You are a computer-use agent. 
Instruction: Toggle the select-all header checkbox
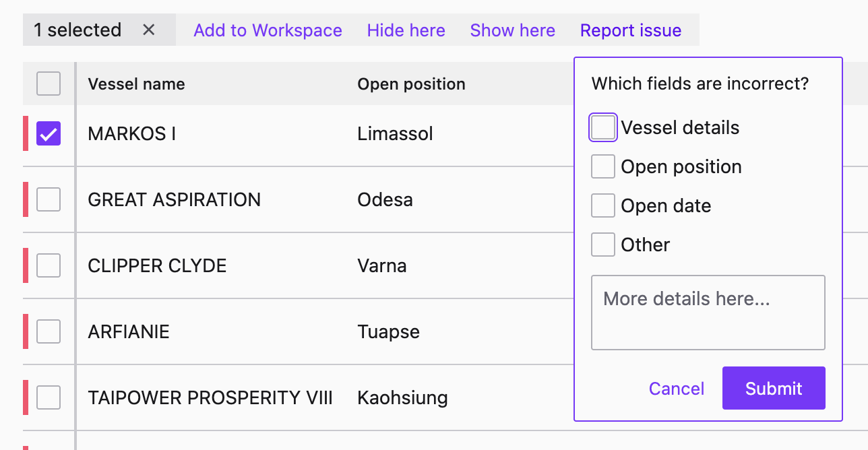coord(49,84)
